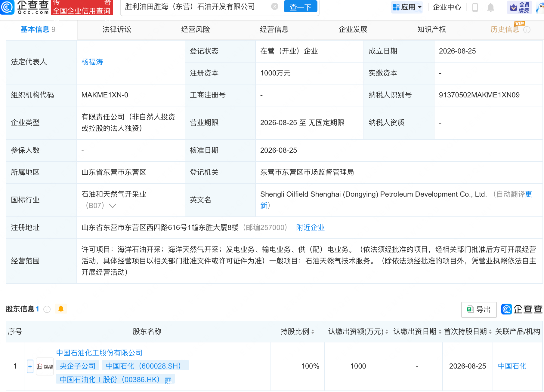Click the HK stock connect icon after 00386.HK
Image resolution: width=544 pixels, height=392 pixels.
(x=168, y=381)
